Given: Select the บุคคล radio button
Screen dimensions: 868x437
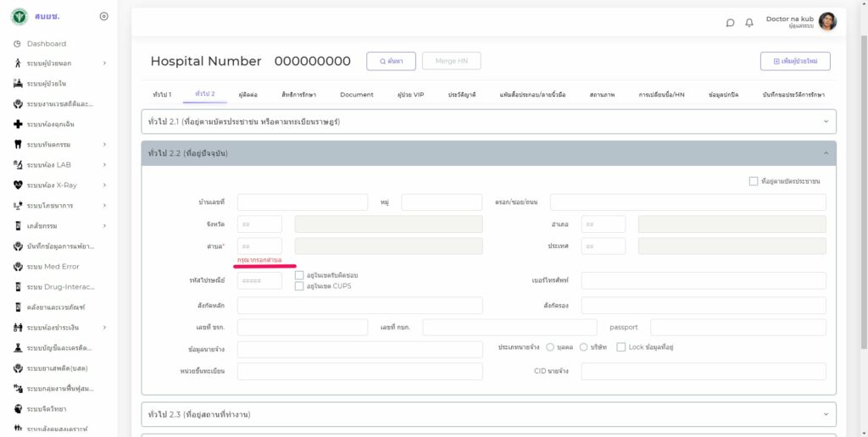Looking at the screenshot, I should pos(550,347).
